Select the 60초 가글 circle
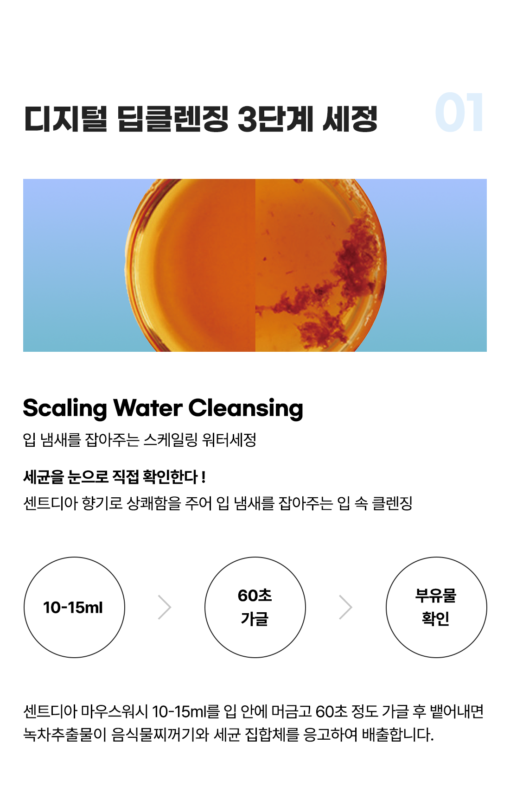This screenshot has height=812, width=510. 255,607
